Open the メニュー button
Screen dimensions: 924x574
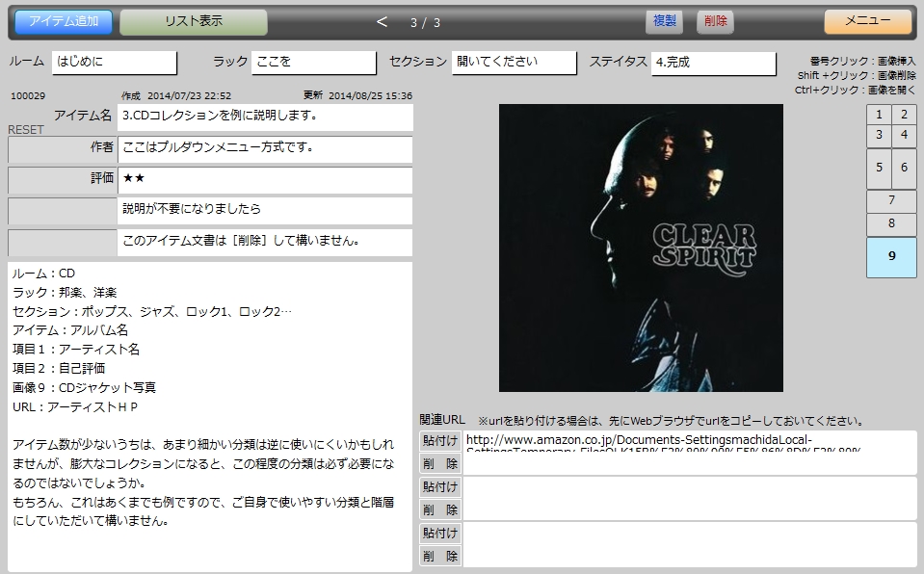pyautogui.click(x=867, y=20)
